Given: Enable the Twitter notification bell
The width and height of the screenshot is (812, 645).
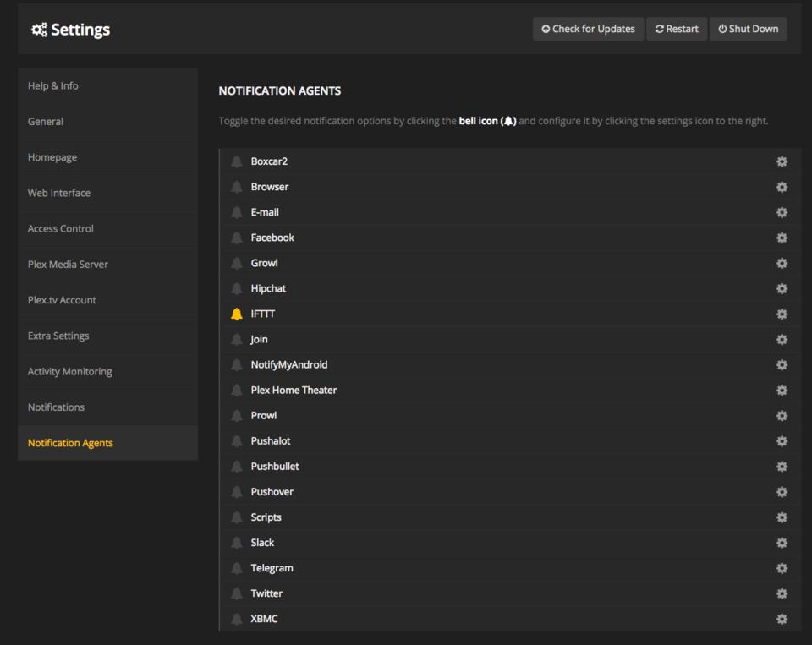Looking at the screenshot, I should coord(237,593).
